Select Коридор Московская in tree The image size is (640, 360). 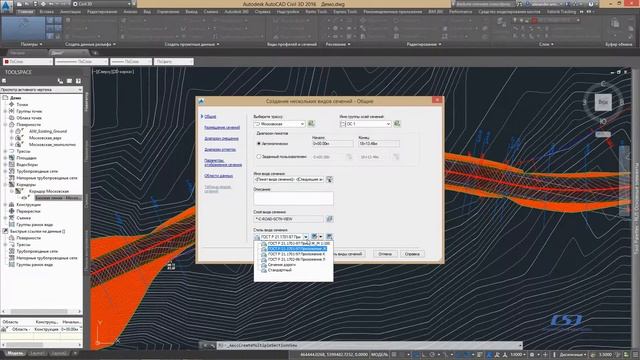(49, 191)
